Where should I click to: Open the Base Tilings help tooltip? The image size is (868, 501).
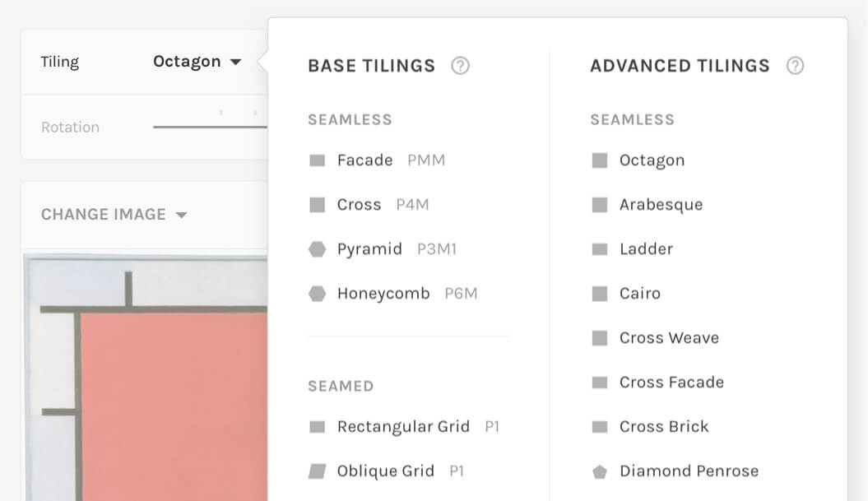[x=460, y=66]
